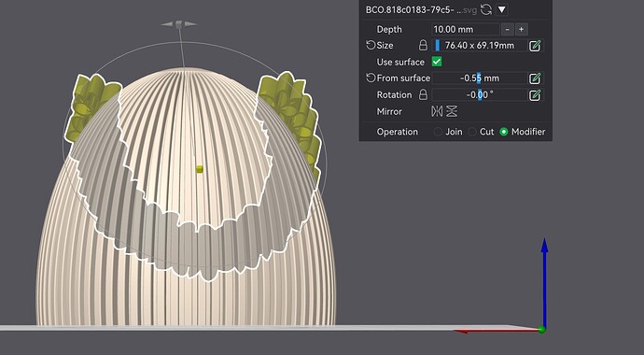The width and height of the screenshot is (644, 355).
Task: Reset Size using the undo arrow icon
Action: click(371, 45)
